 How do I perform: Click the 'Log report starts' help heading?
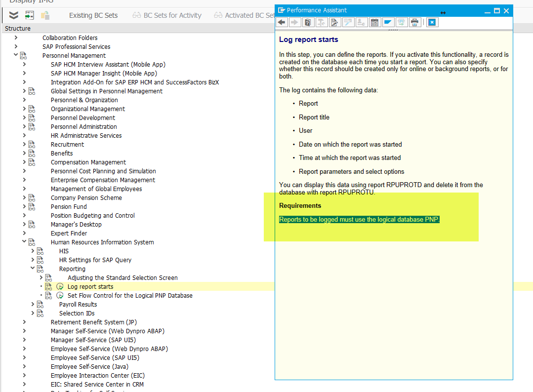308,39
